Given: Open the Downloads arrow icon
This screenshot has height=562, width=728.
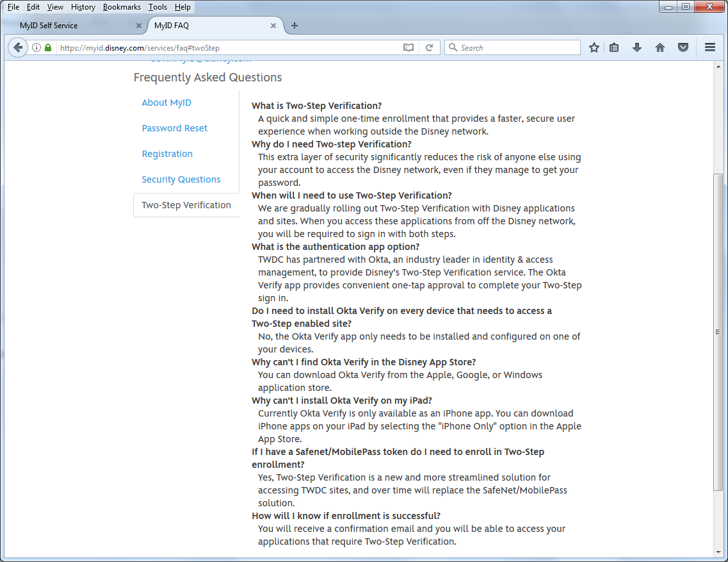Looking at the screenshot, I should (637, 47).
